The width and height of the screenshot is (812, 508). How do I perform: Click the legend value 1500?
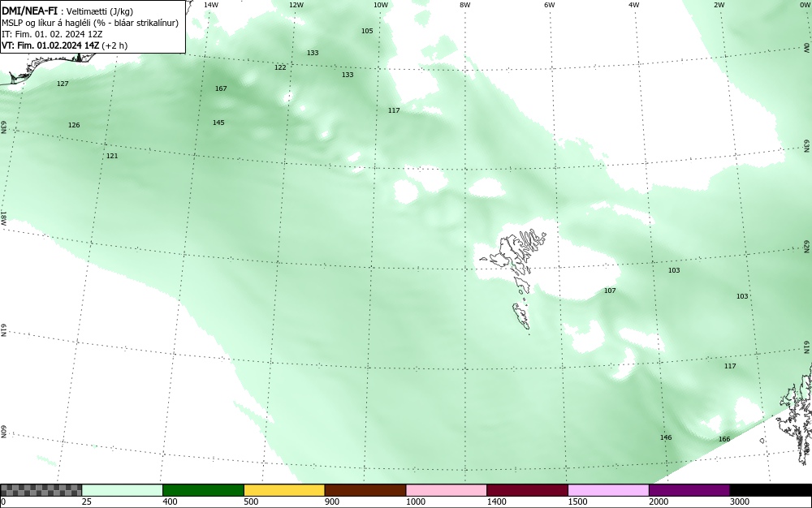[x=577, y=502]
